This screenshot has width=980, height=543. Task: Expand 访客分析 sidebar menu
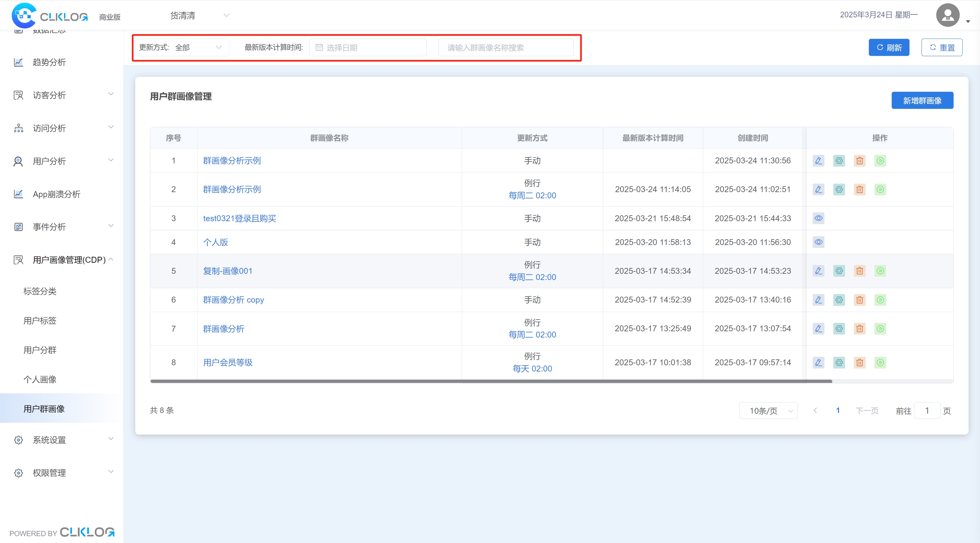[63, 95]
